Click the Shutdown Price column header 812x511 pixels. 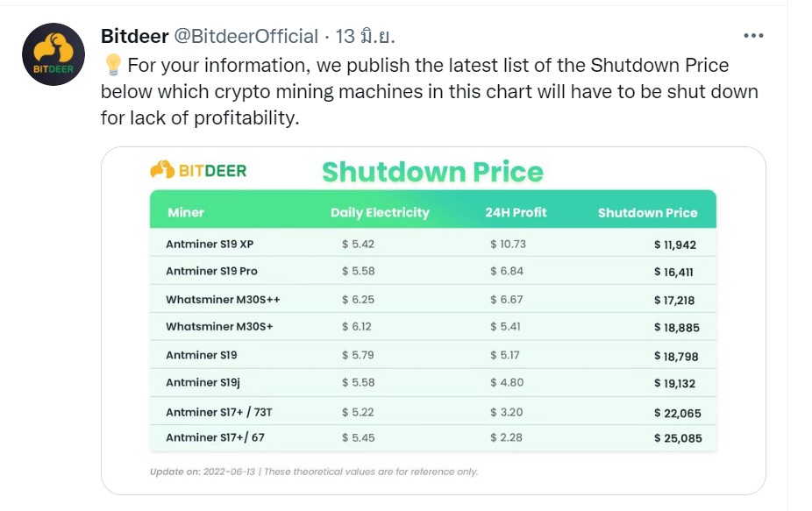pos(647,213)
